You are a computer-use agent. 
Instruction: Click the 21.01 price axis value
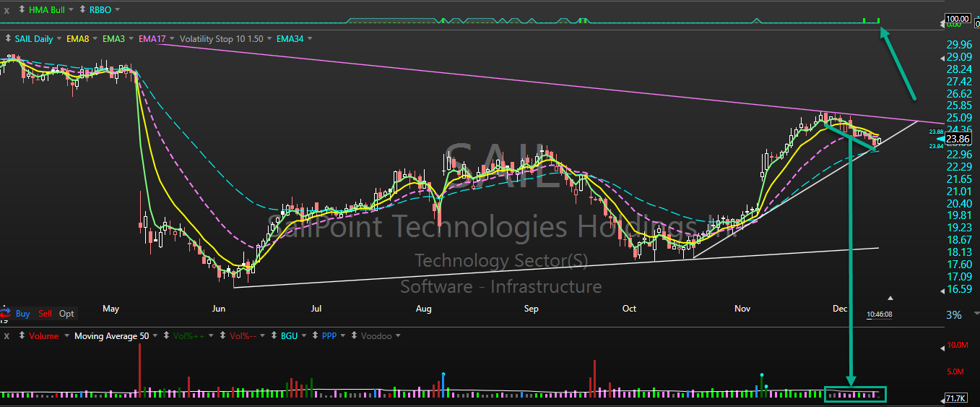[x=958, y=191]
